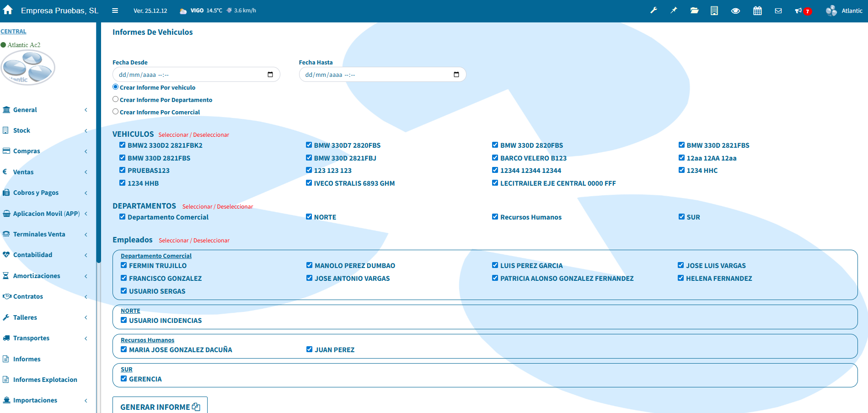
Task: Click the eye icon in top toolbar
Action: coord(735,11)
